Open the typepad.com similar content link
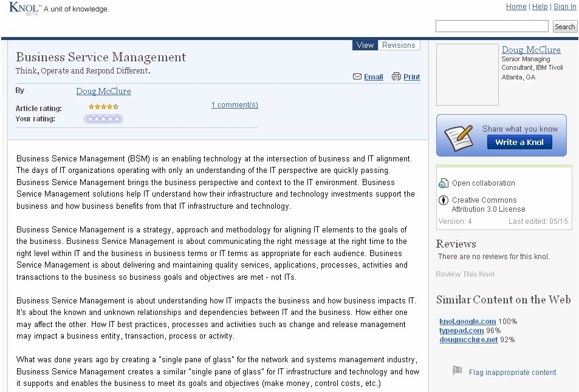Screen dimensions: 579x392 click(462, 331)
